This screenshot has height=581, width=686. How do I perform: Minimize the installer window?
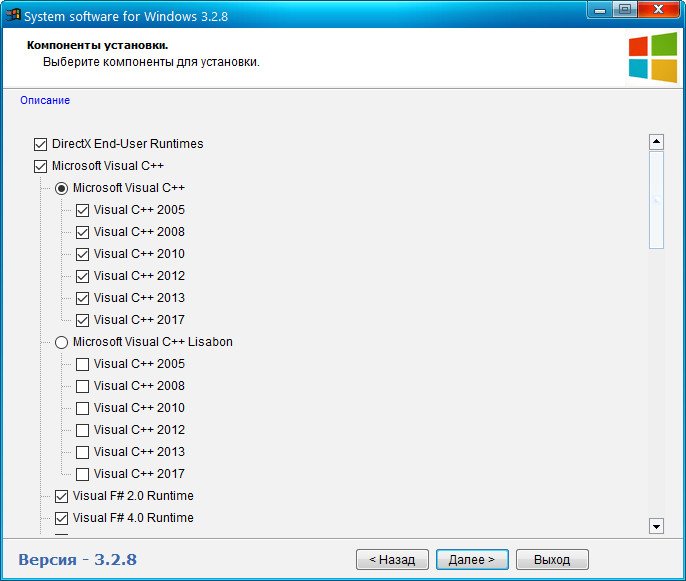coord(600,10)
